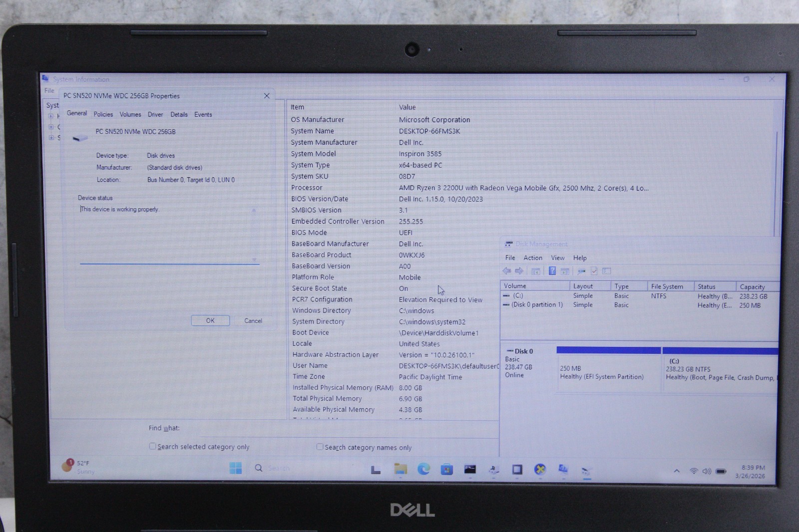Click the taskbar Search magnifier icon
The height and width of the screenshot is (532, 799).
[259, 468]
